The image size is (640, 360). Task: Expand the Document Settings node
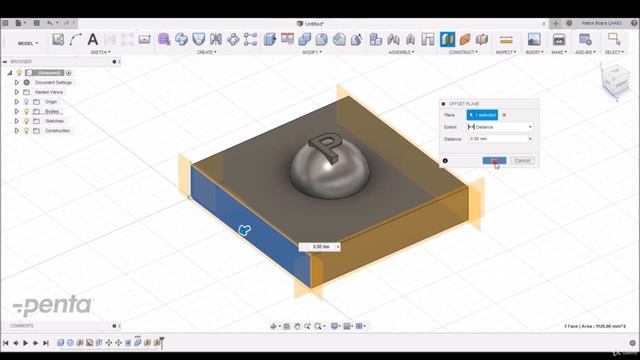tap(17, 82)
